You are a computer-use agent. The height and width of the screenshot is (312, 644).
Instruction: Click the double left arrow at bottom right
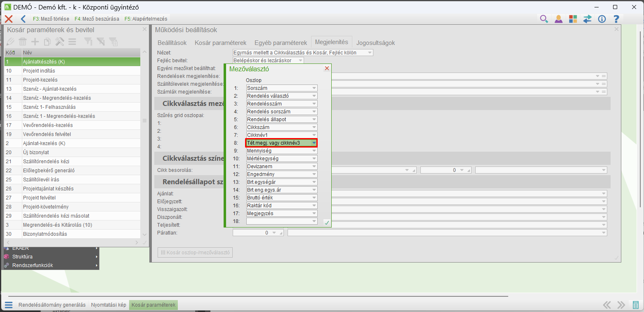pyautogui.click(x=607, y=305)
